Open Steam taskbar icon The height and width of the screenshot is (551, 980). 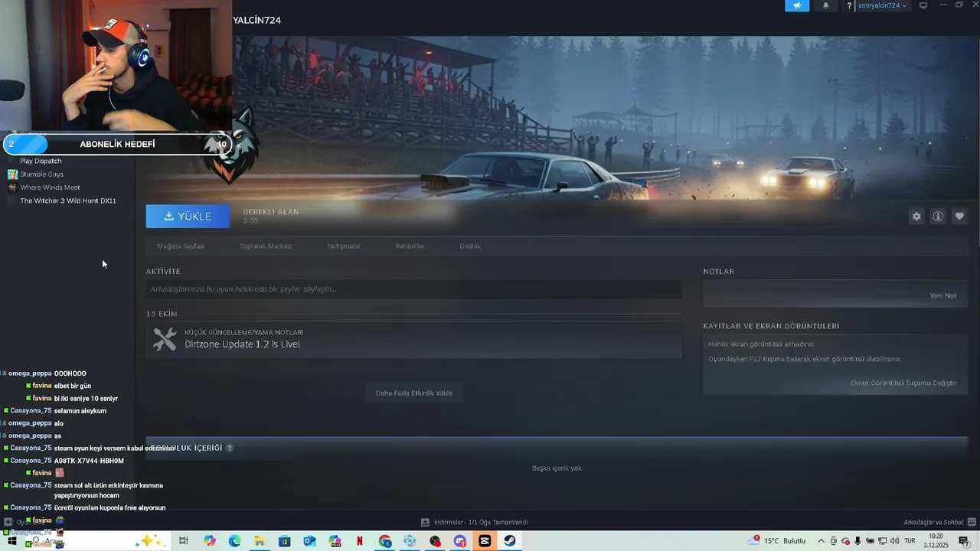point(509,541)
